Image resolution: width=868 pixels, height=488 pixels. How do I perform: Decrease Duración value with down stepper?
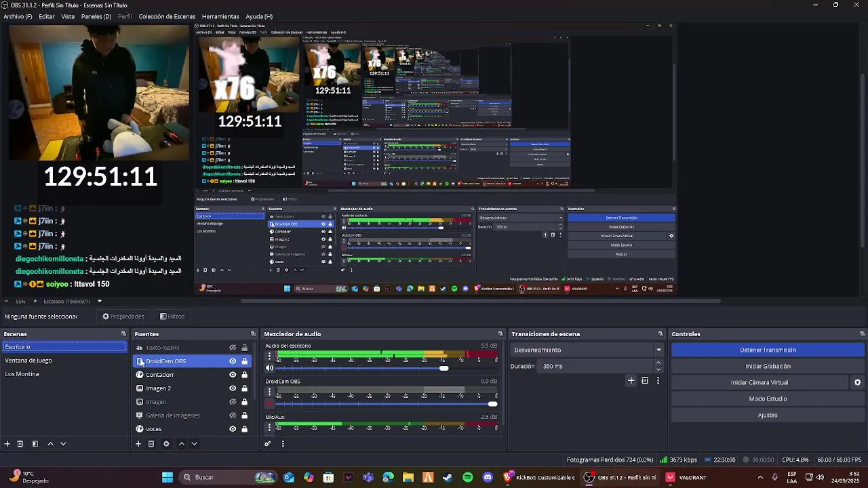coord(658,369)
